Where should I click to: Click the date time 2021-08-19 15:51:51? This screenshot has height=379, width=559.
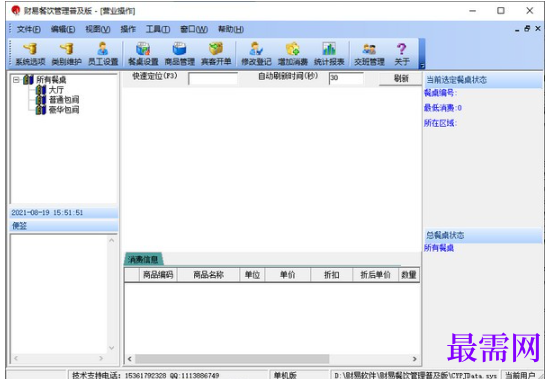click(x=47, y=213)
